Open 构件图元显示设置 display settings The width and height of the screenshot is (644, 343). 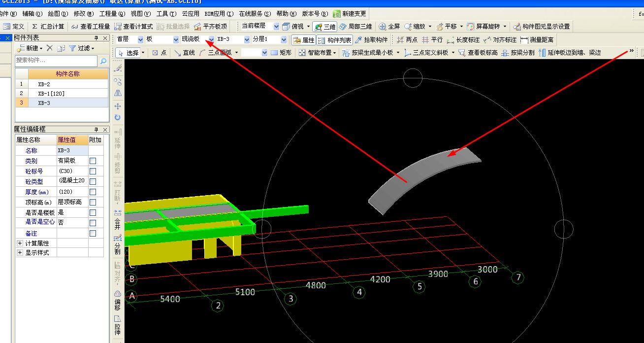pos(541,27)
